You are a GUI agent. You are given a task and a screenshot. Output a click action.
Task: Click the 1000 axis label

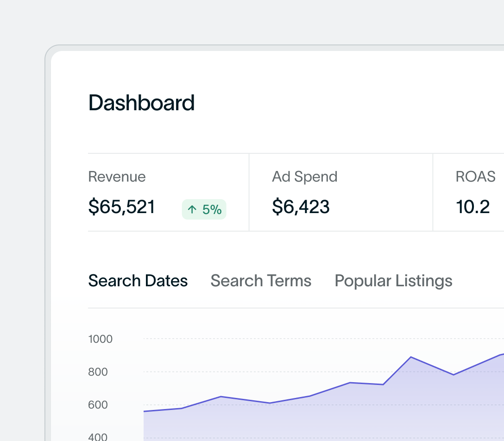coord(100,339)
